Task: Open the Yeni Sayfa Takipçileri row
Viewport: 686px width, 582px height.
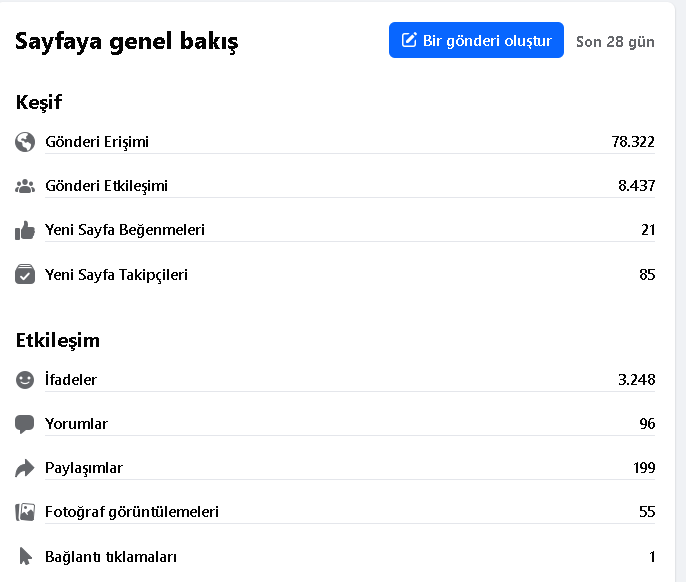Action: coord(335,274)
